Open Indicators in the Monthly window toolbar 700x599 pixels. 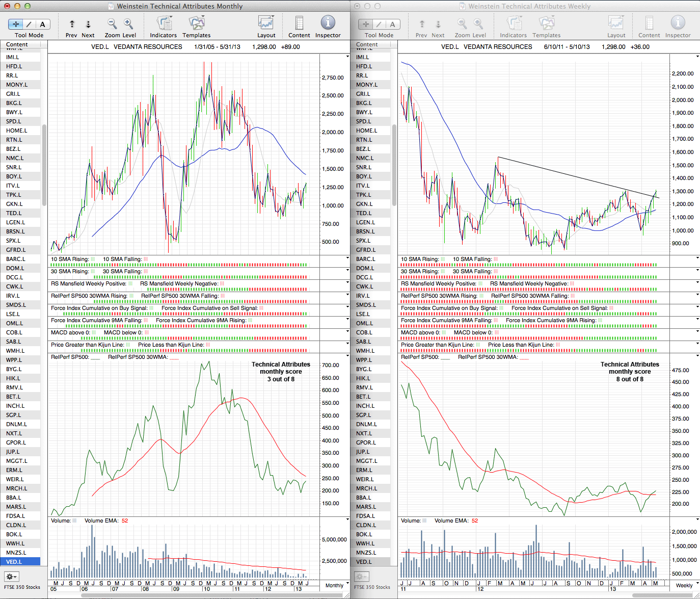164,23
